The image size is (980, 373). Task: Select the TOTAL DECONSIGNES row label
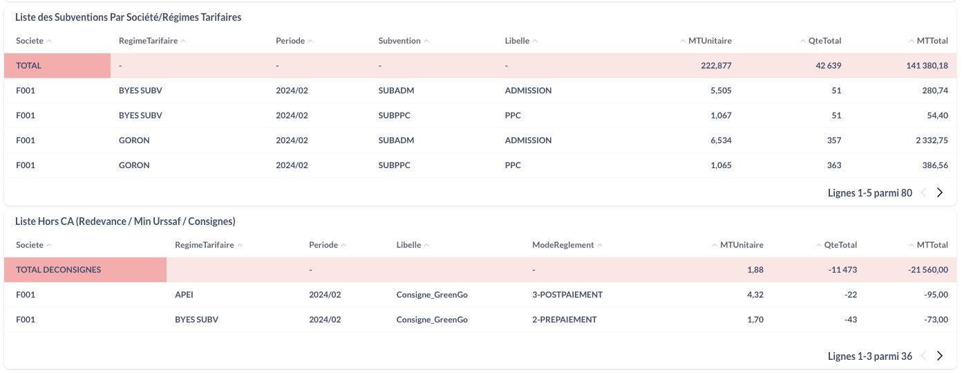point(59,270)
